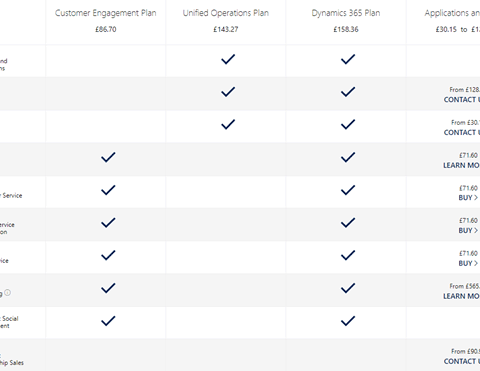Click Unified Operations checkmark in the first table row

(x=228, y=59)
